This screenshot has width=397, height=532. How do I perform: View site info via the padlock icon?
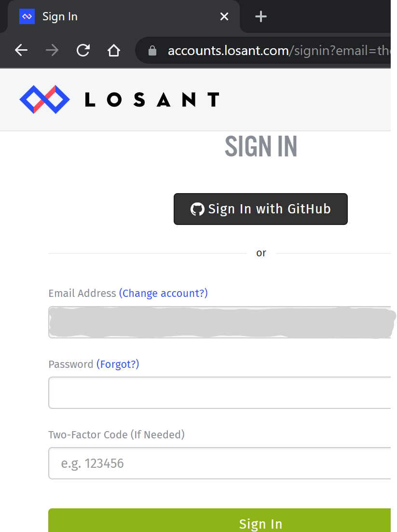152,51
